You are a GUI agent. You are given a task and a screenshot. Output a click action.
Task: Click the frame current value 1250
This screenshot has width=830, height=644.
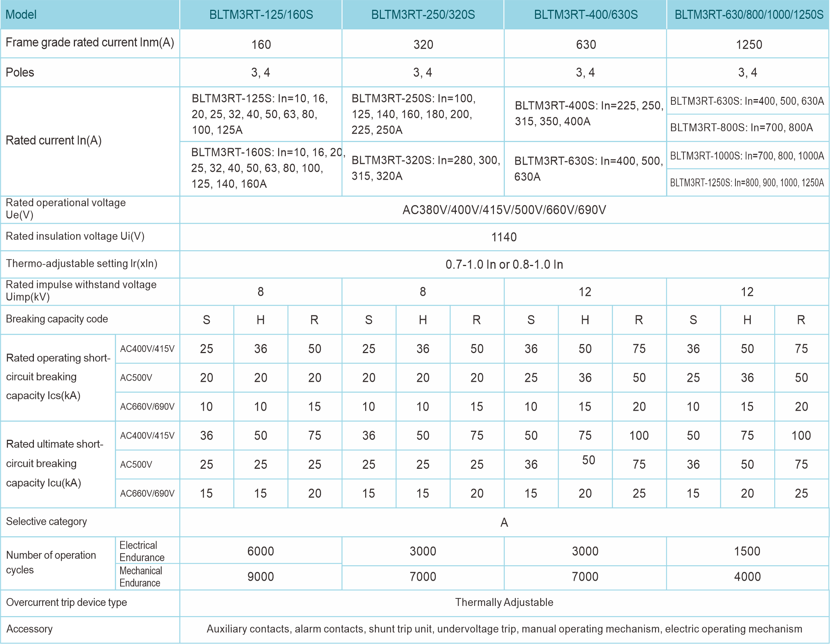click(749, 44)
